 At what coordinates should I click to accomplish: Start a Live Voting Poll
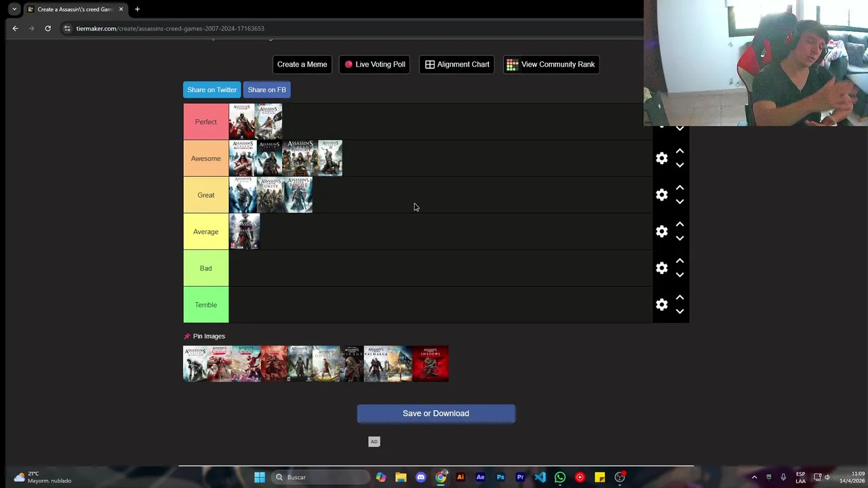click(x=374, y=64)
